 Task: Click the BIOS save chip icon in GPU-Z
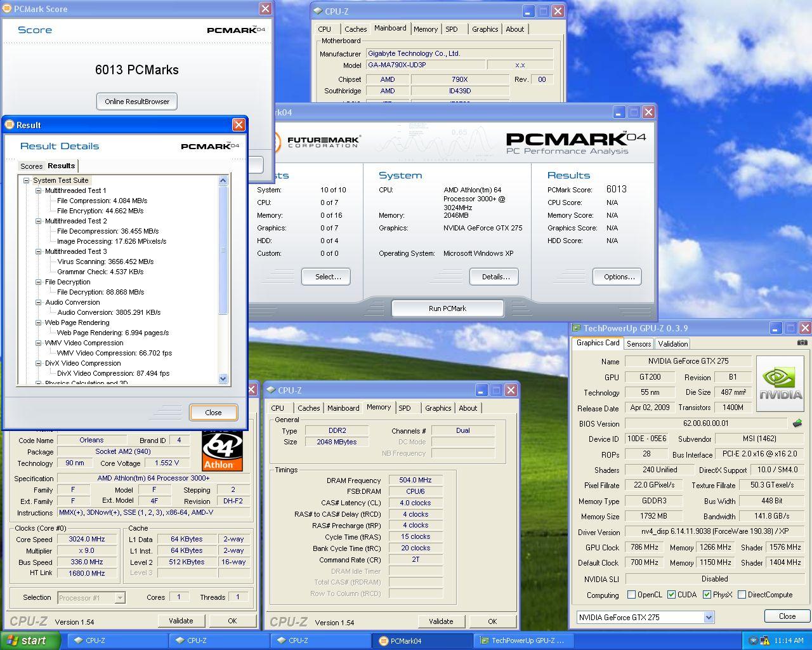(797, 423)
